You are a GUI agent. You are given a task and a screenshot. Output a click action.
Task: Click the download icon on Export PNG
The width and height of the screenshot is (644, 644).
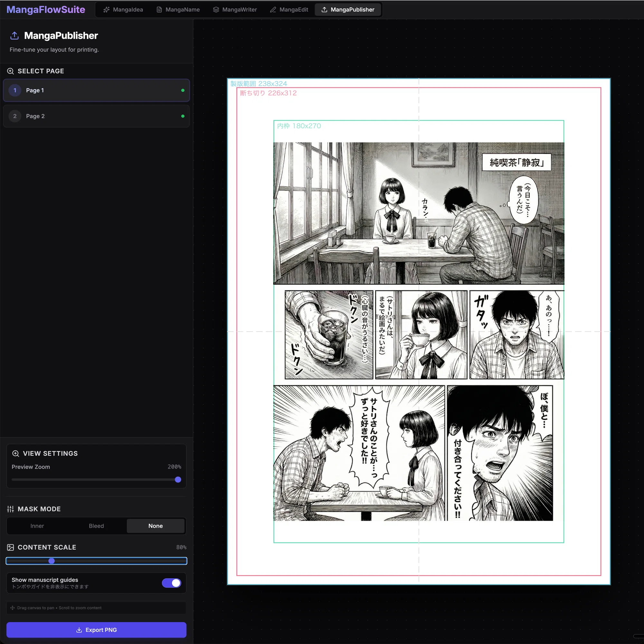79,630
